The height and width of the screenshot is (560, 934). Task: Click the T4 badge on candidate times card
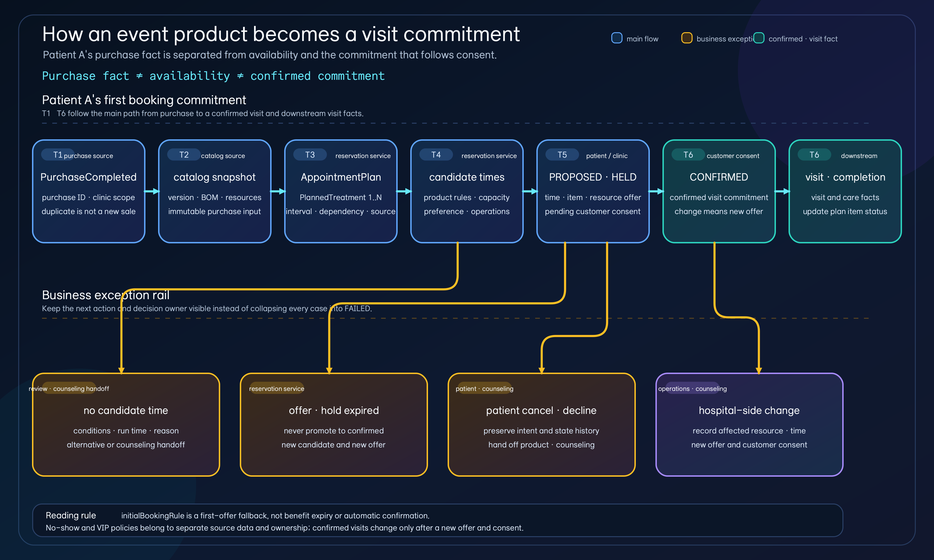(x=436, y=155)
